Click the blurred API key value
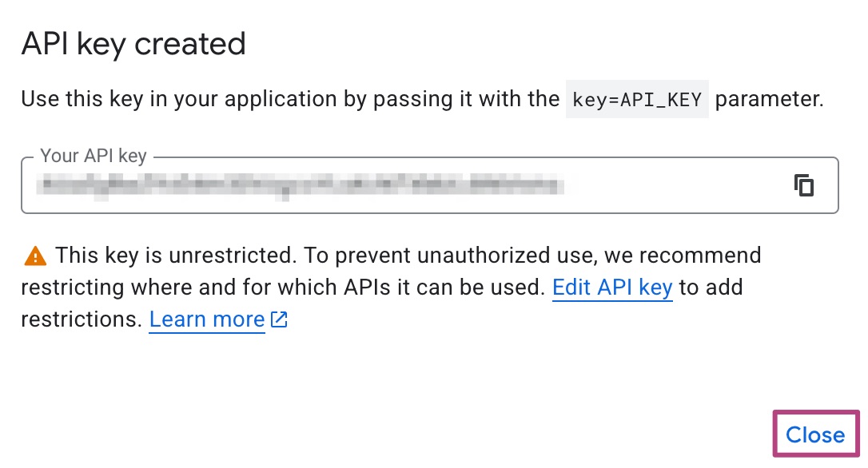This screenshot has width=868, height=468. pos(300,185)
